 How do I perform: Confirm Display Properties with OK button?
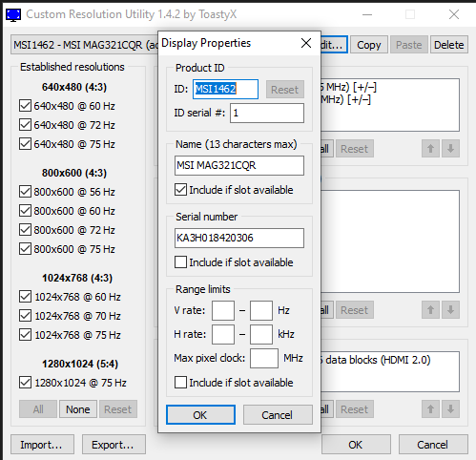[200, 415]
